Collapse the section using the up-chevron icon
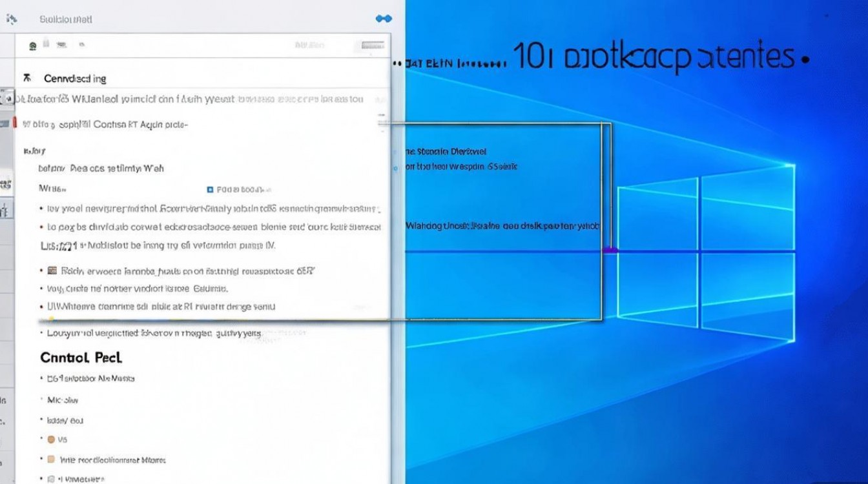This screenshot has height=484, width=868. (27, 78)
